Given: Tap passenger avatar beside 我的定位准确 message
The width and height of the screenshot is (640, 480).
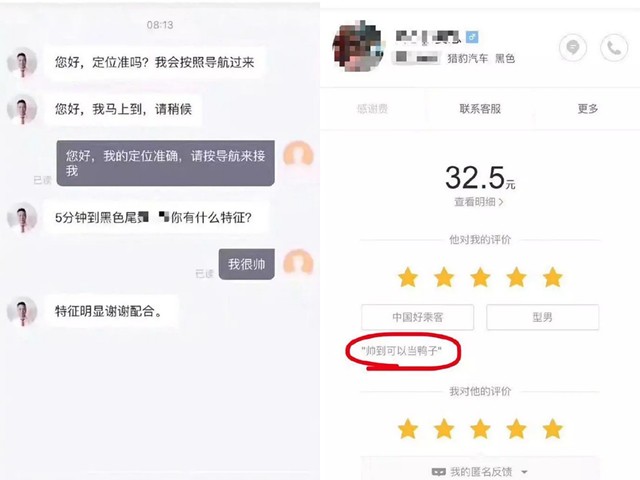Looking at the screenshot, I should (x=298, y=156).
